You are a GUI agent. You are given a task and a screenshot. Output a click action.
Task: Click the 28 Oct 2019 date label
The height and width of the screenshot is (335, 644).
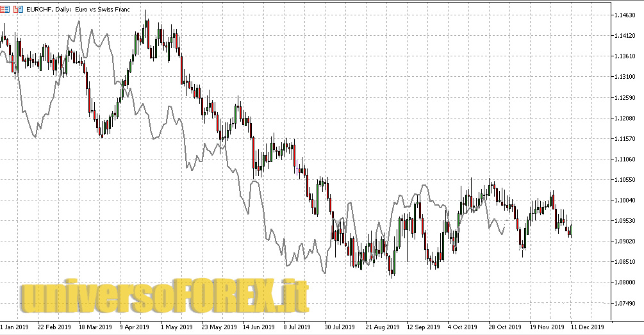[504, 326]
